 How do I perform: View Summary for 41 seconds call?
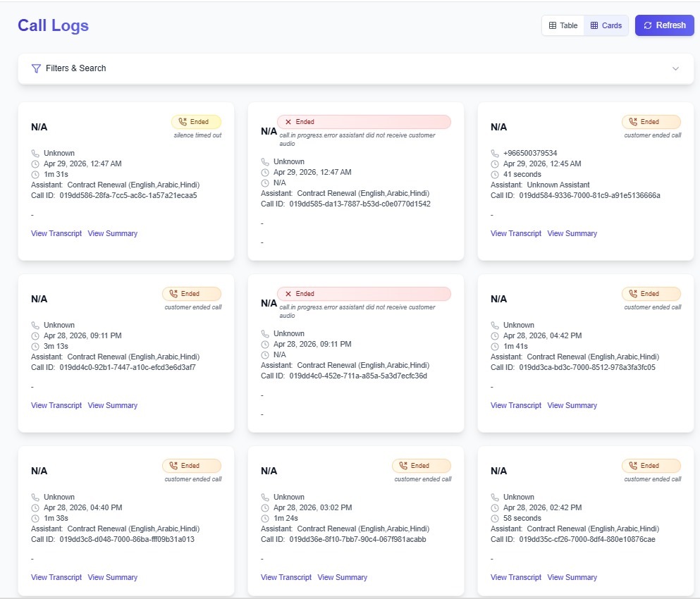point(572,233)
